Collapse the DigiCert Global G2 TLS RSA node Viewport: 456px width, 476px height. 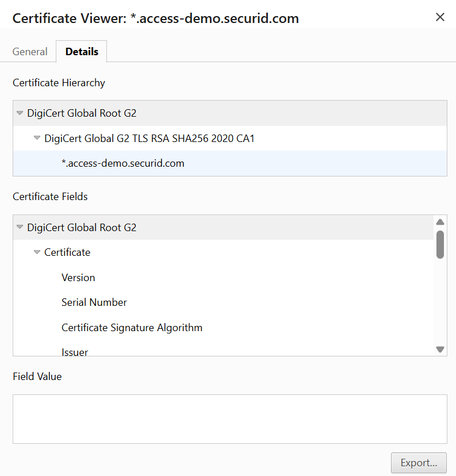click(37, 138)
